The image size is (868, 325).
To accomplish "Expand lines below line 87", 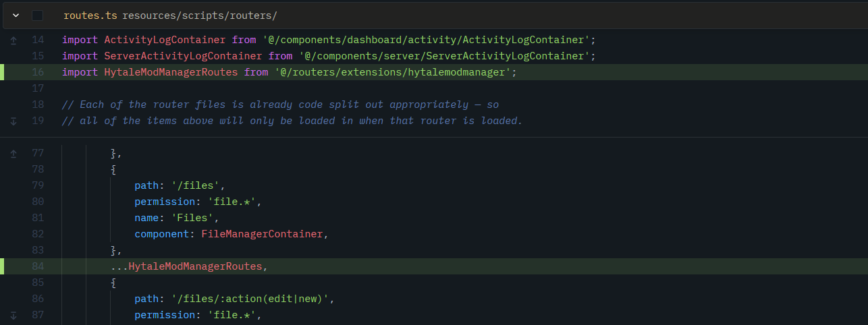I will (13, 315).
